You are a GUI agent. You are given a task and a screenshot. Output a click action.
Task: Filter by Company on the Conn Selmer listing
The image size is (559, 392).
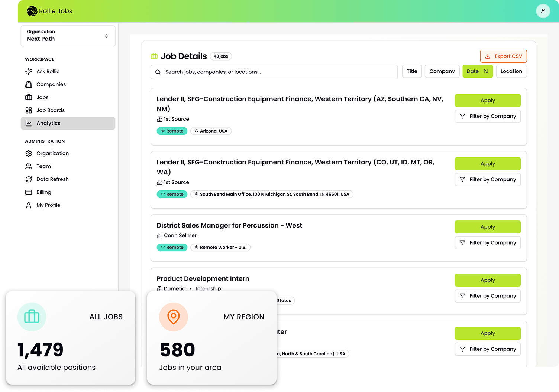coord(487,242)
